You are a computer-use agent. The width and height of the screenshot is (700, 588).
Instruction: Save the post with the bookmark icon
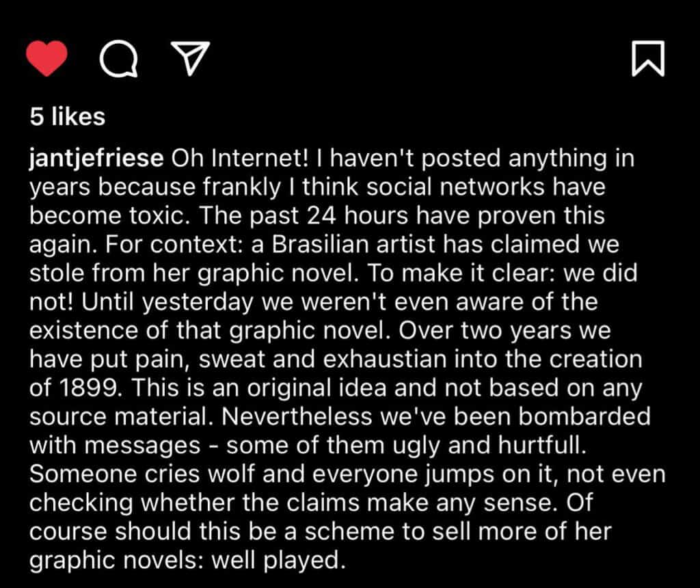pos(648,59)
